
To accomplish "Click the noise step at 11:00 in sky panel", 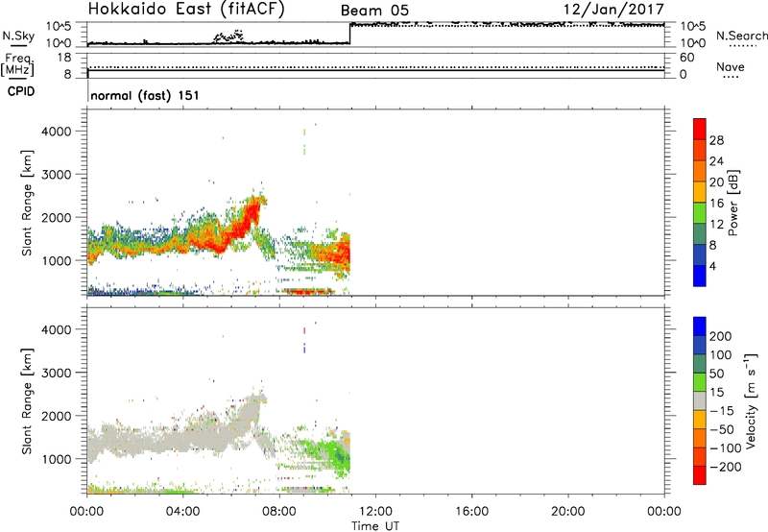I will pyautogui.click(x=349, y=34).
